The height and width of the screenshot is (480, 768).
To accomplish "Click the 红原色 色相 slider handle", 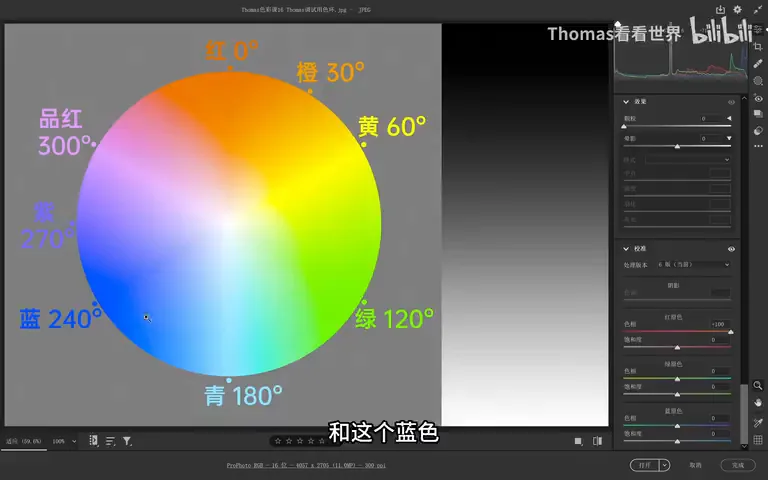I will [730, 332].
